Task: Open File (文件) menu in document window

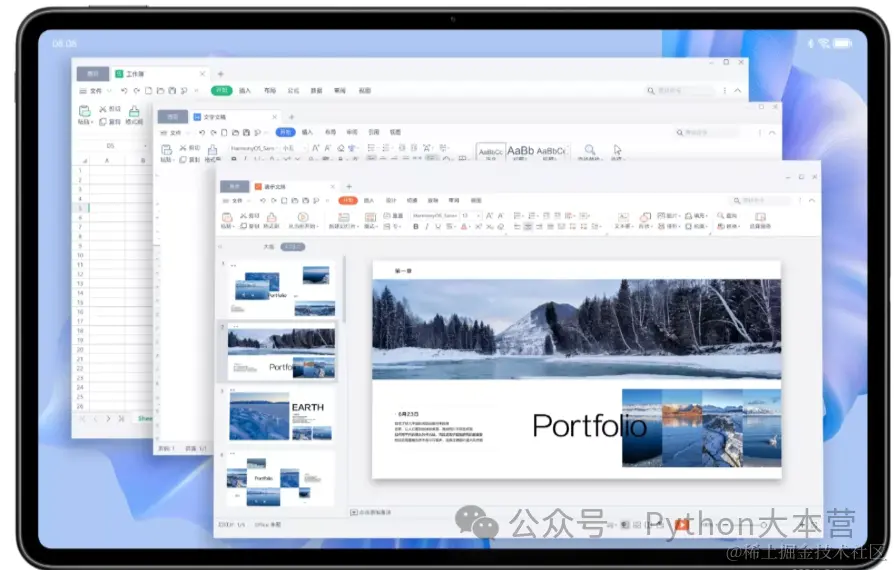Action: pos(174,132)
